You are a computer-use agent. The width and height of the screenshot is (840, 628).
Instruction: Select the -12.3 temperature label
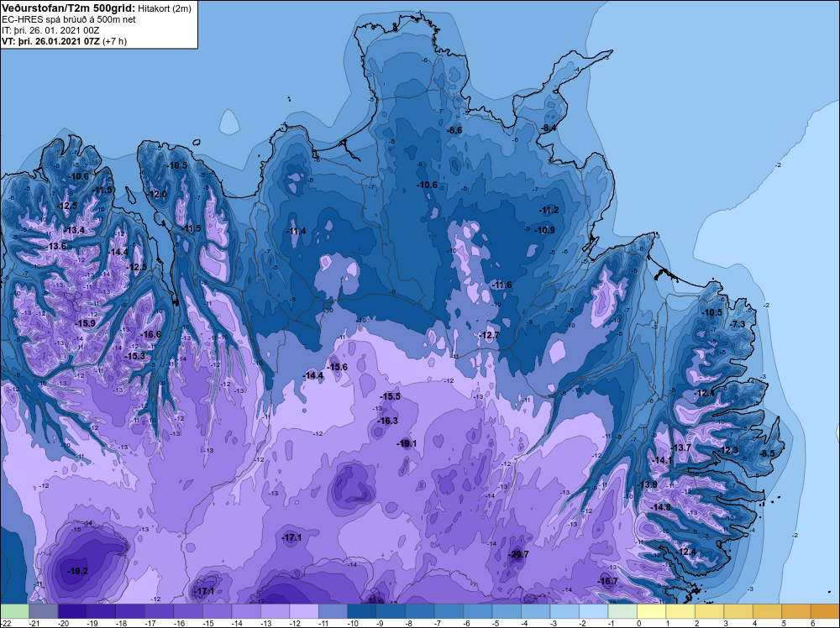pos(728,450)
